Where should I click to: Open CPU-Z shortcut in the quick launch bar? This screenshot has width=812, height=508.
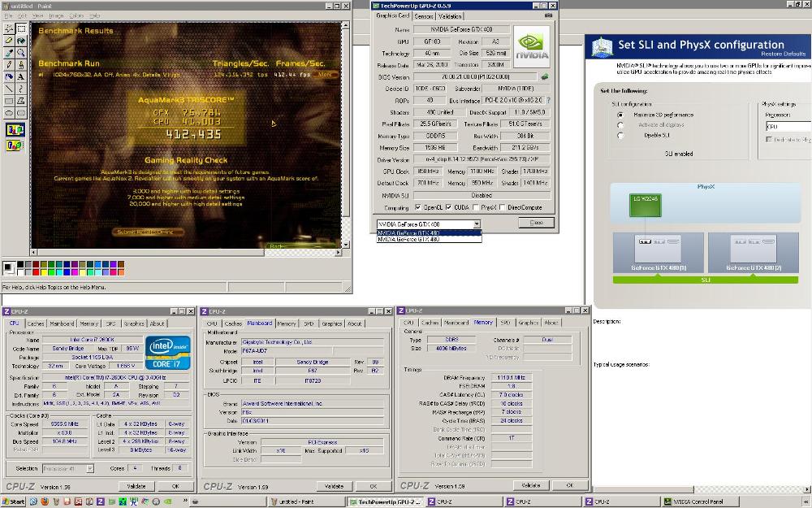click(x=101, y=501)
